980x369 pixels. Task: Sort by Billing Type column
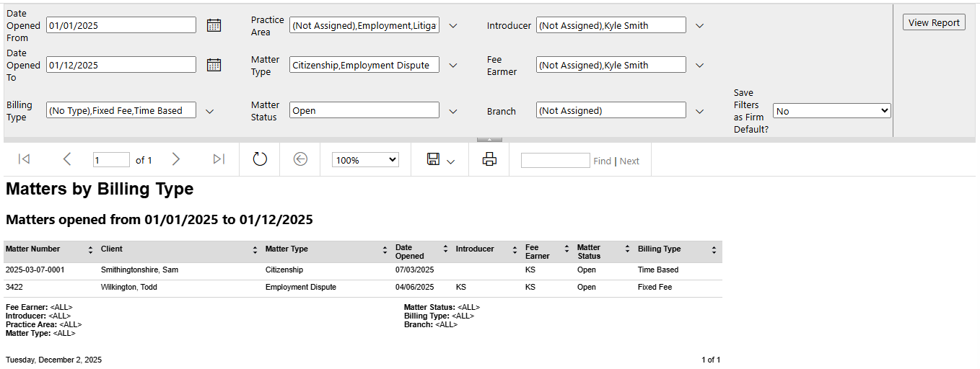pos(714,250)
